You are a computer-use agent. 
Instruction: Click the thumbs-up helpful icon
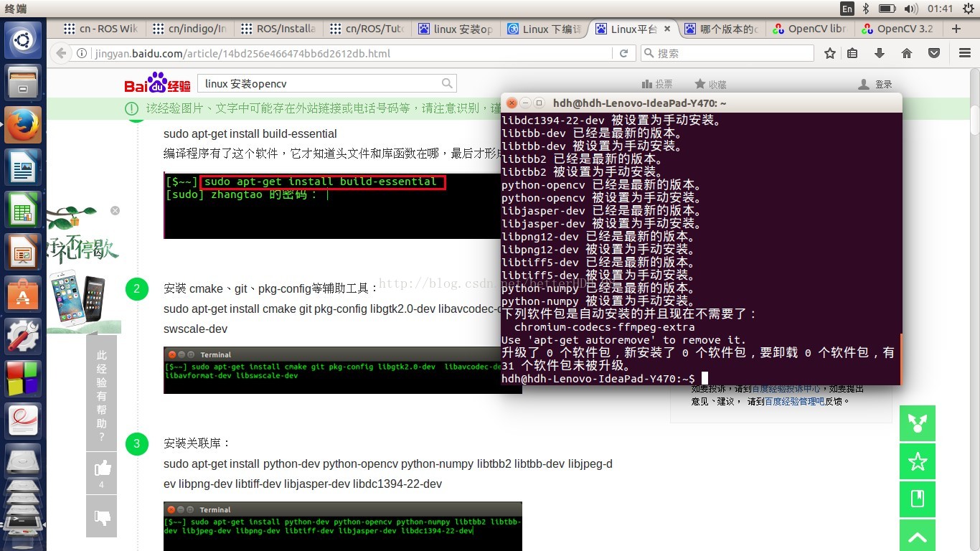tap(102, 468)
